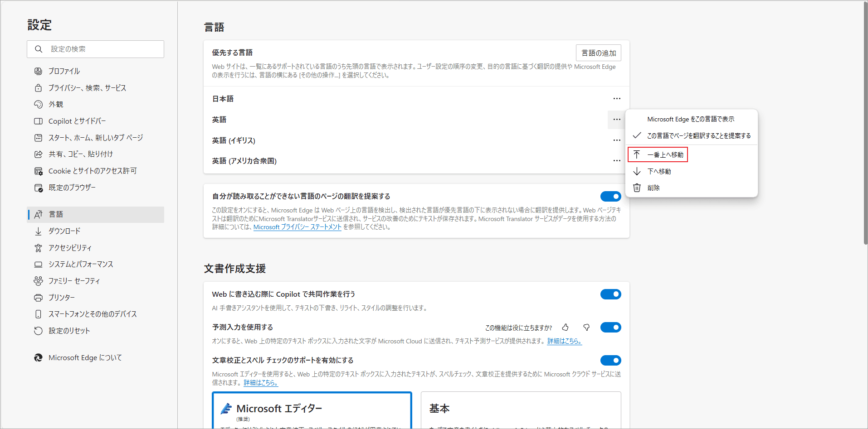Toggle 文章校正とスペル チェックのサポート switch
This screenshot has width=868, height=429.
(610, 360)
